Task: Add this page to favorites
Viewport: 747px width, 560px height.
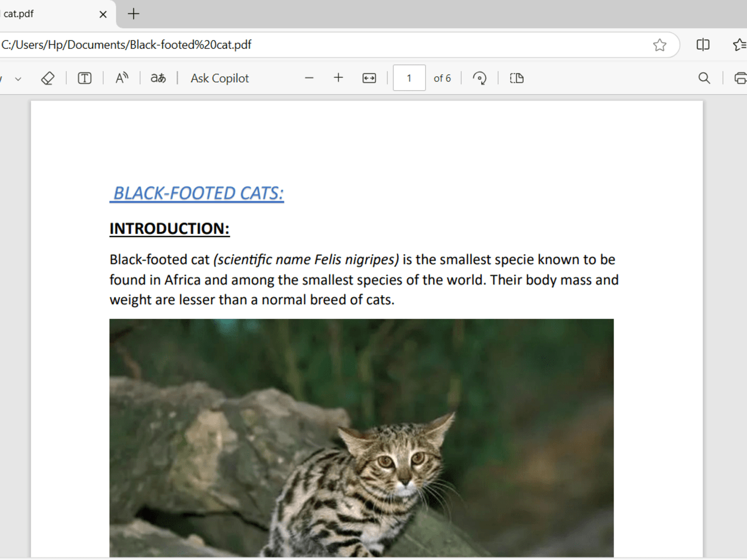Action: point(660,45)
